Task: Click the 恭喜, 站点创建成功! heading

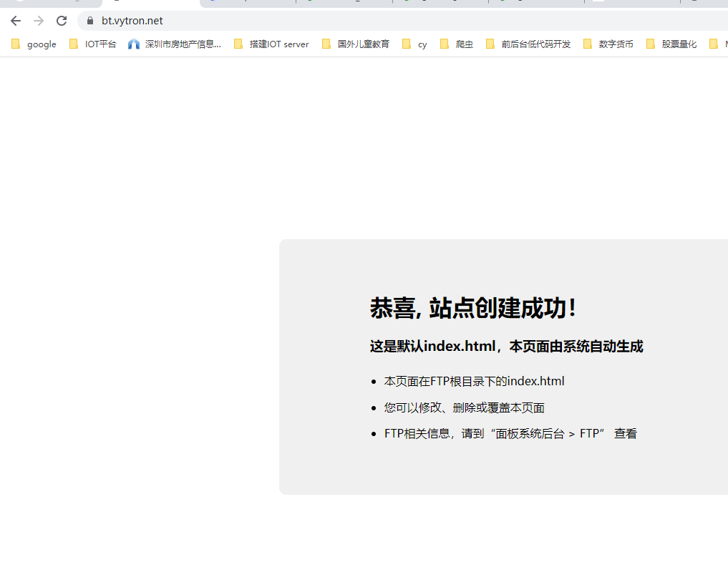Action: pyautogui.click(x=473, y=309)
